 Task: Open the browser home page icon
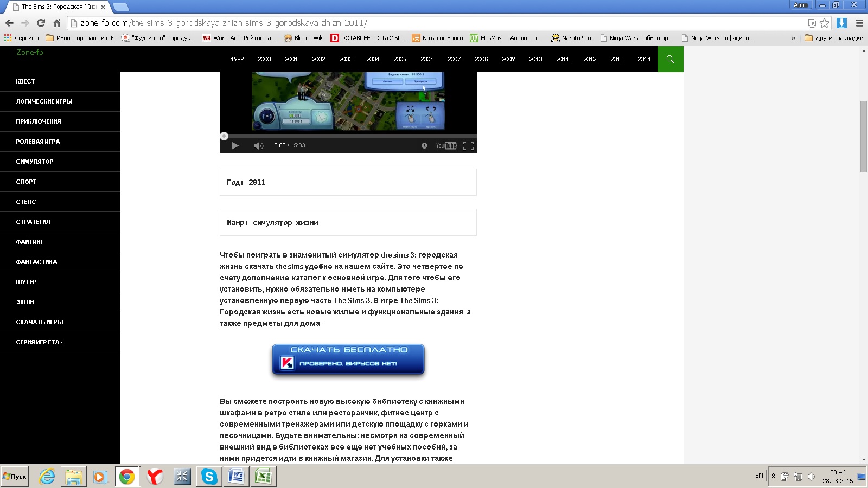(56, 23)
